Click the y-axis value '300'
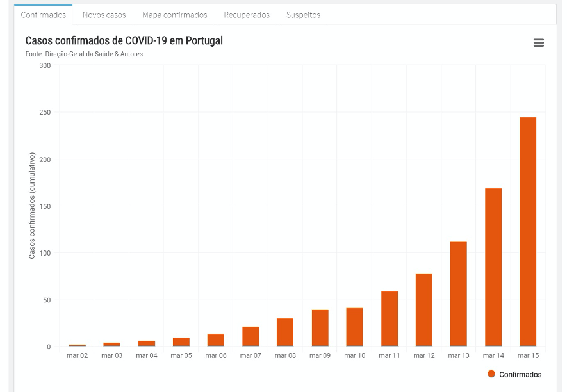 tap(45, 65)
